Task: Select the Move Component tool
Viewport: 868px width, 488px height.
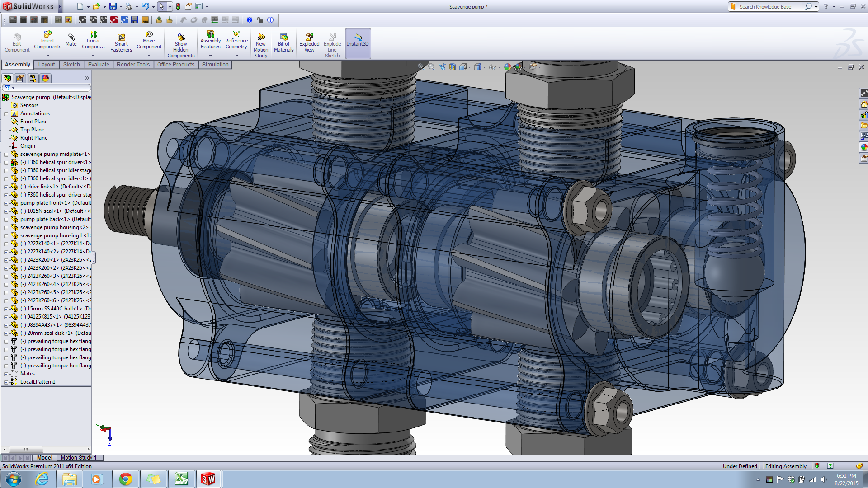Action: point(149,40)
